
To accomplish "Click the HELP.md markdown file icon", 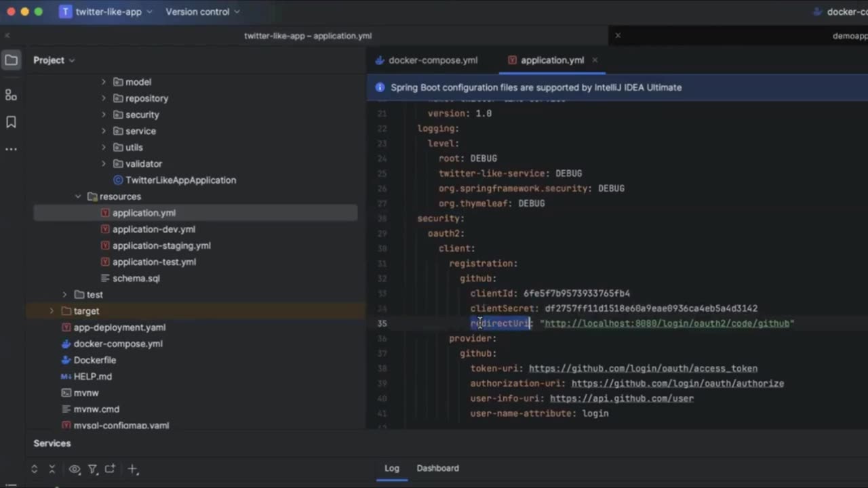I will (66, 376).
